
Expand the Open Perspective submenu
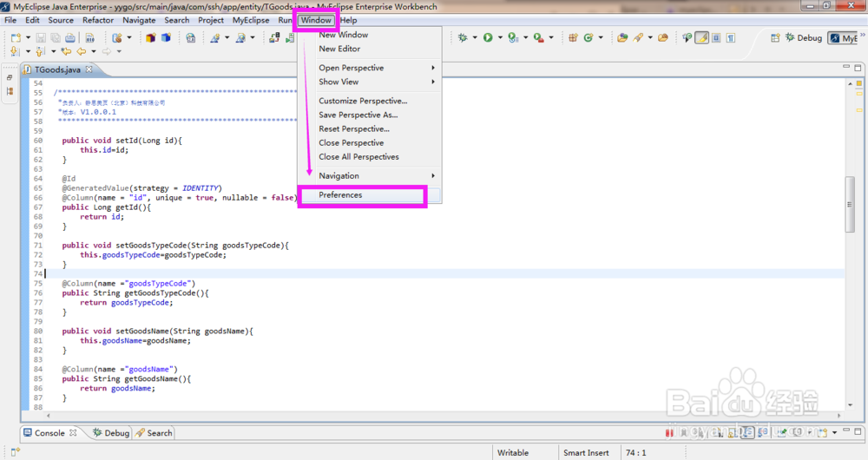[369, 68]
